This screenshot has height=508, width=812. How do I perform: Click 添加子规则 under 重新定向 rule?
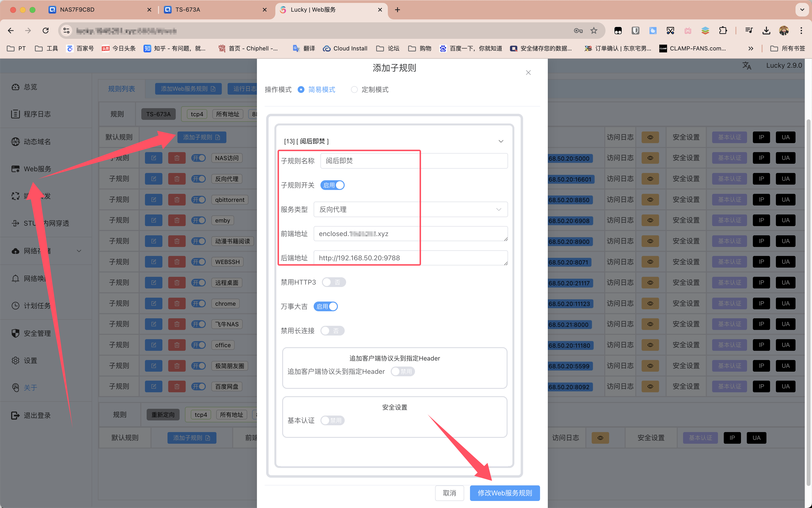[x=192, y=438]
